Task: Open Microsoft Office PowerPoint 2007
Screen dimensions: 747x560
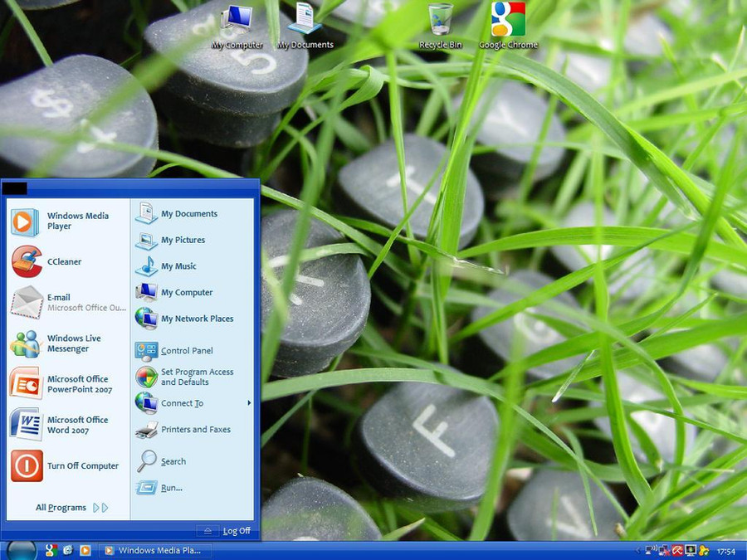Action: [68, 384]
